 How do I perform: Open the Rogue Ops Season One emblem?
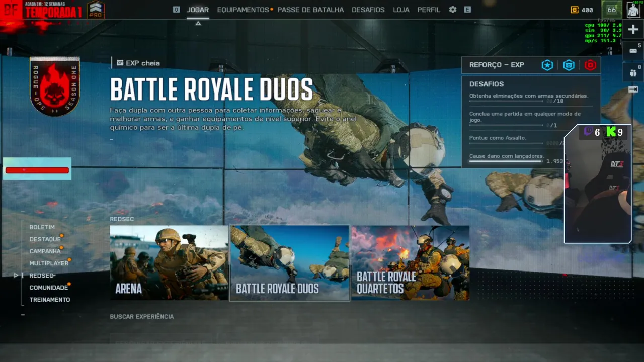click(x=55, y=86)
